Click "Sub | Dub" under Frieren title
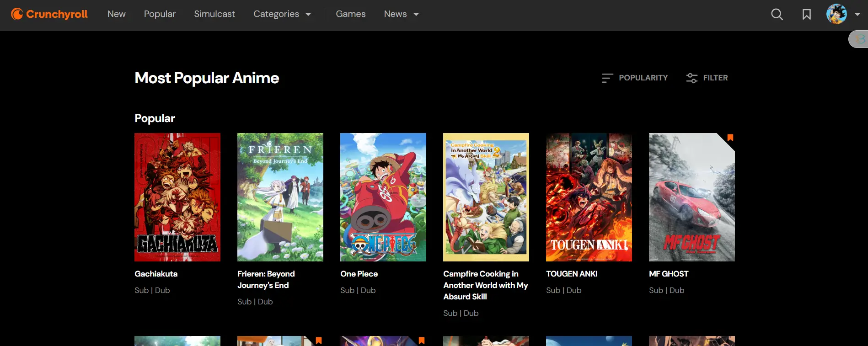Image resolution: width=868 pixels, height=346 pixels. tap(255, 302)
